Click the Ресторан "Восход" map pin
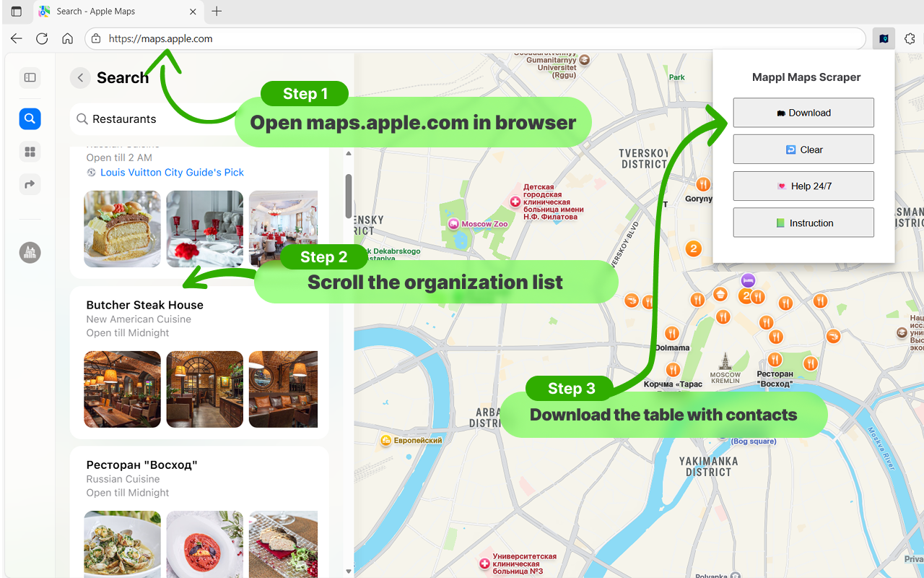The width and height of the screenshot is (924, 578). pyautogui.click(x=775, y=359)
